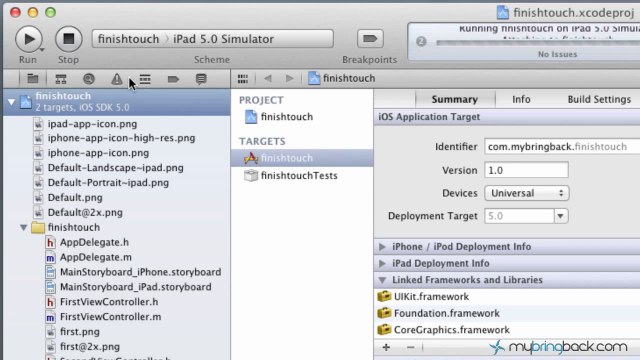Select Default-Portrait~ipad.png file
Viewport: 640px width, 360px height.
click(x=108, y=182)
